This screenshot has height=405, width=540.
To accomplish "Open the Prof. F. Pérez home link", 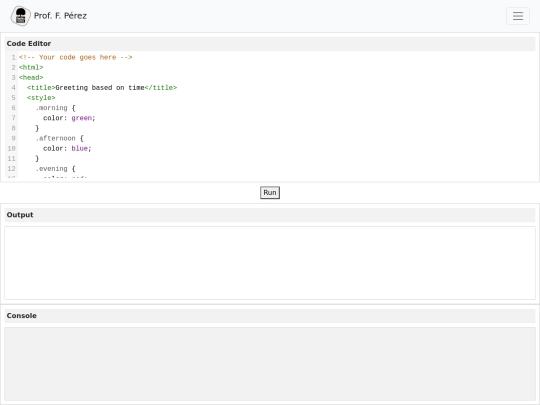I will (x=49, y=16).
